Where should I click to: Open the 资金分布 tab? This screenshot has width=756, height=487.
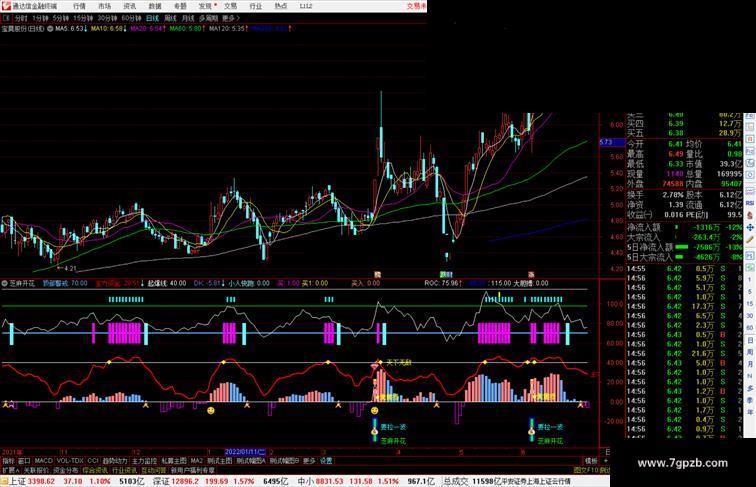click(x=66, y=470)
